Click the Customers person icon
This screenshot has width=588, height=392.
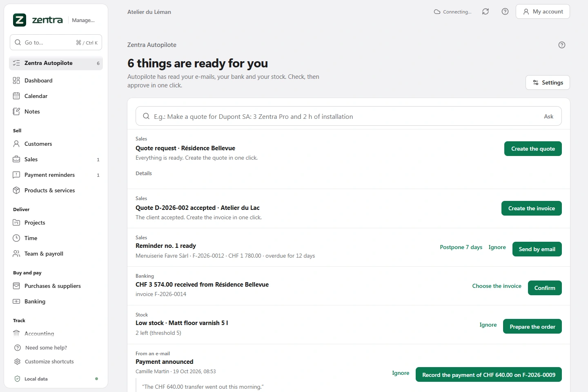coord(16,144)
